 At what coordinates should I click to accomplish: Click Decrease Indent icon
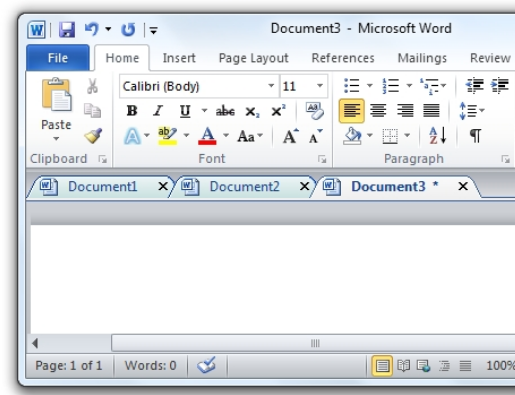(474, 86)
